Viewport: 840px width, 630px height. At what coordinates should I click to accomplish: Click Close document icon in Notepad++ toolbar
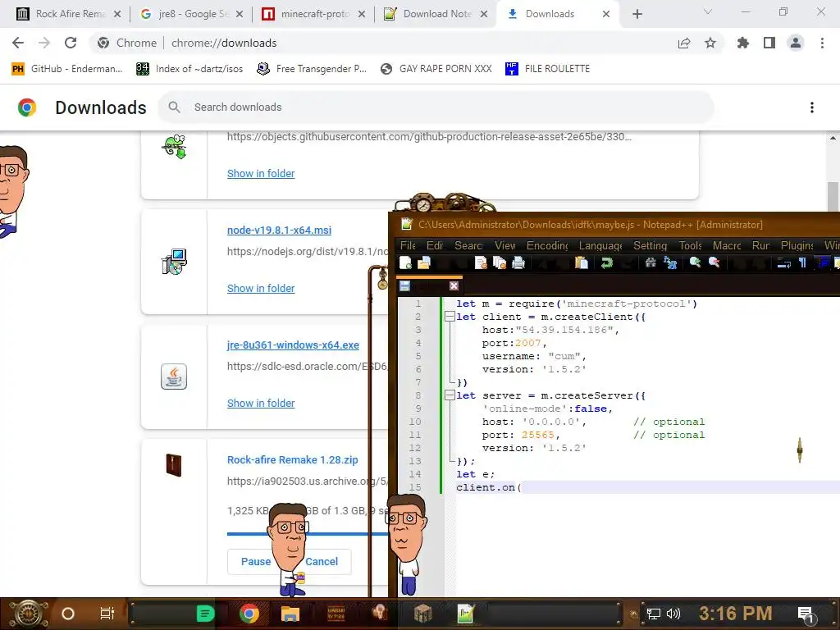[x=481, y=262]
